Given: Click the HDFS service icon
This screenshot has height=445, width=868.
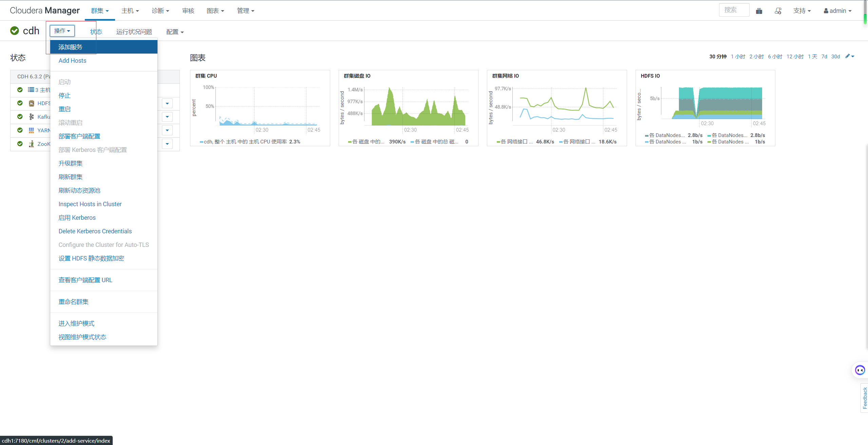Looking at the screenshot, I should [32, 103].
